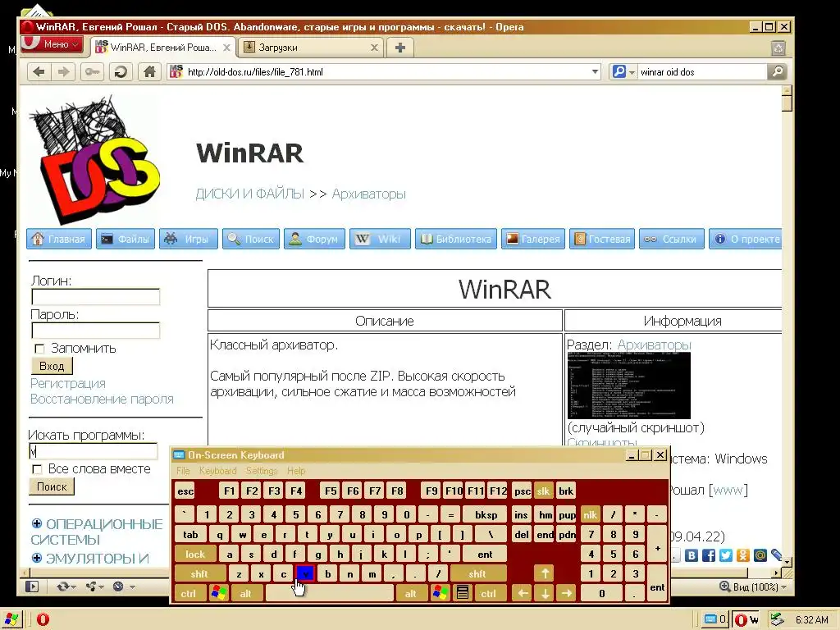This screenshot has width=840, height=630.
Task: Click the down arrow key on on-screen keyboard
Action: coord(545,593)
